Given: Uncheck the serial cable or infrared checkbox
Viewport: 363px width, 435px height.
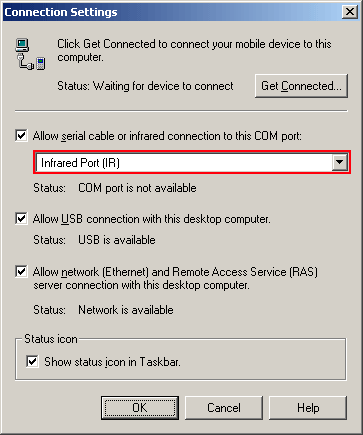Looking at the screenshot, I should coord(21,136).
